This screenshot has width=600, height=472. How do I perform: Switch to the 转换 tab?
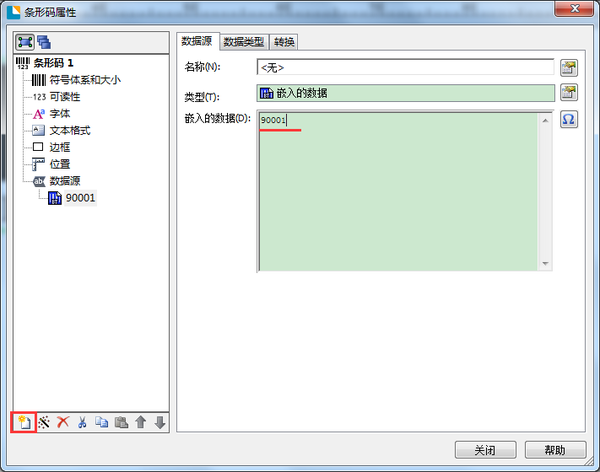tap(284, 42)
